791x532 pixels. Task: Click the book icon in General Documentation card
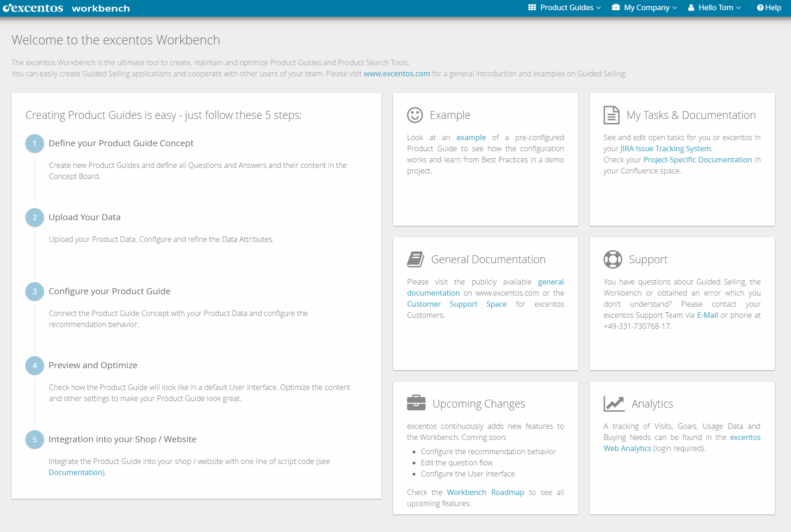pos(415,259)
